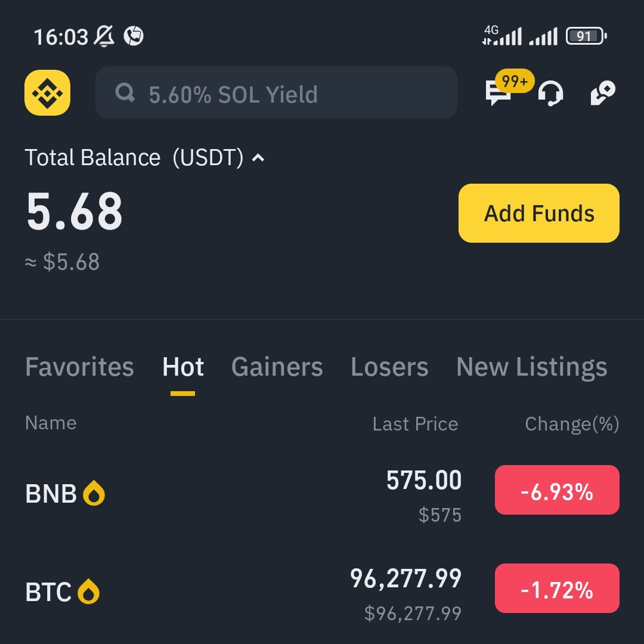Screen dimensions: 644x644
Task: Toggle the BNB -6.93% change badge
Action: pos(557,490)
